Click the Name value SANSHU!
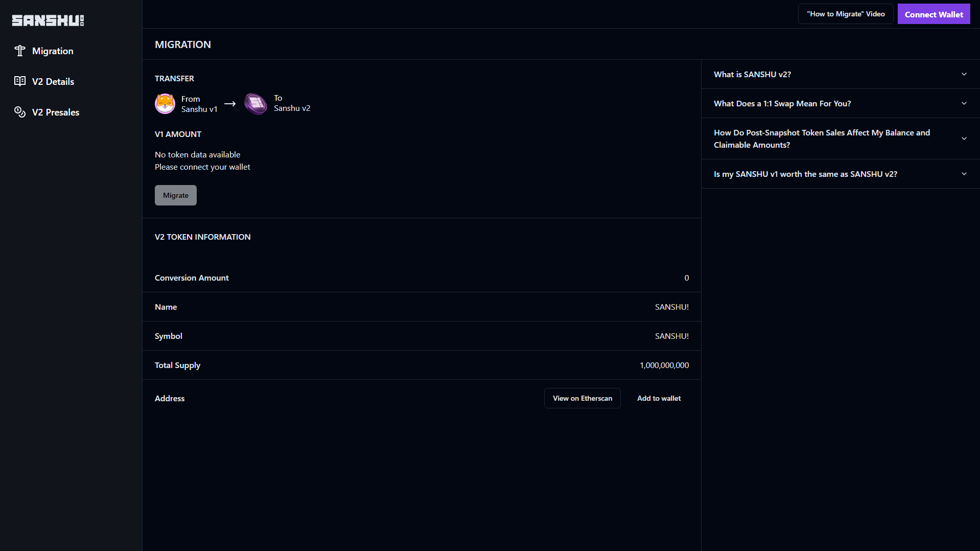Screen dimensions: 980x551 tap(672, 307)
